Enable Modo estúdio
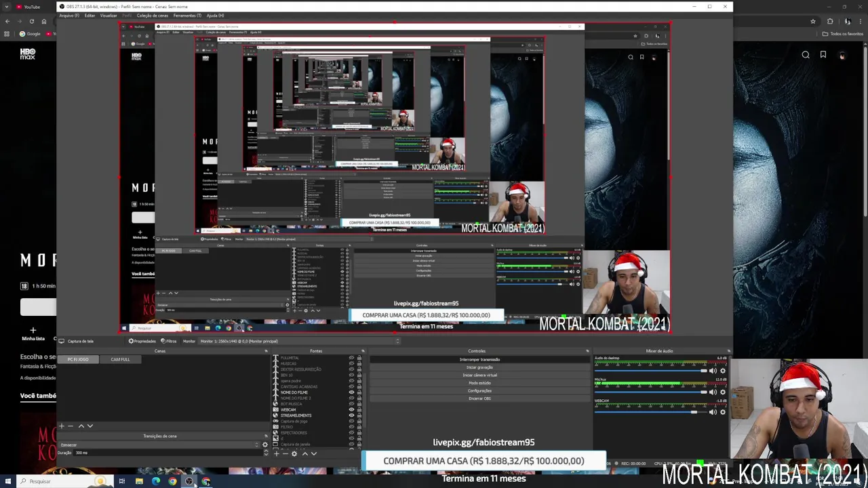This screenshot has height=488, width=868. click(479, 383)
